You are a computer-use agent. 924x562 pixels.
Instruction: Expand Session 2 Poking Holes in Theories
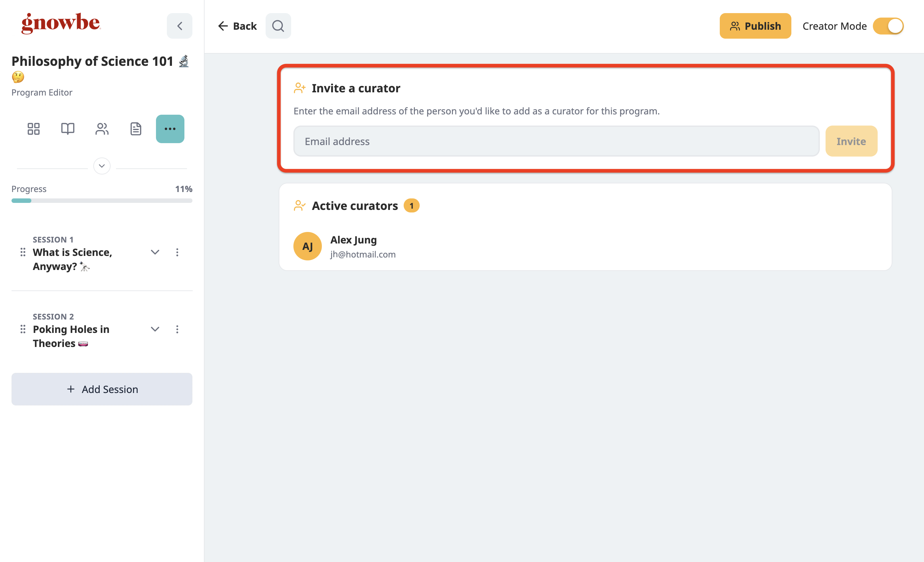[155, 329]
